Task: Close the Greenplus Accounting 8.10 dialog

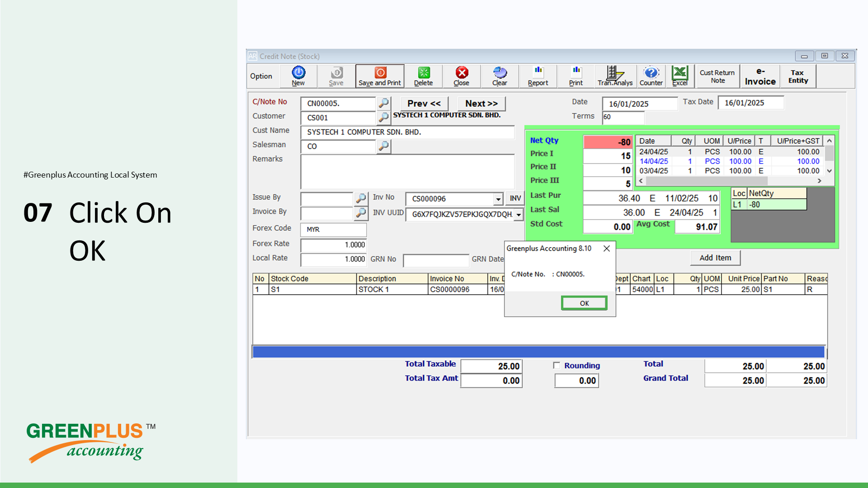Action: tap(607, 249)
